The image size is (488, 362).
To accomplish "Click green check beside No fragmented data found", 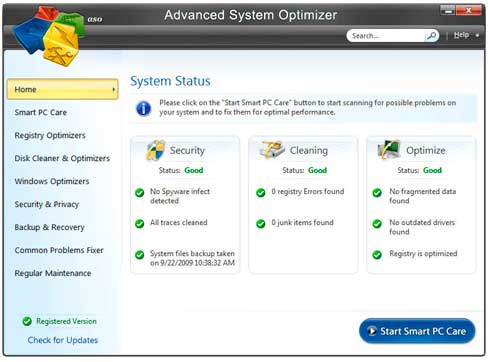I will (377, 193).
